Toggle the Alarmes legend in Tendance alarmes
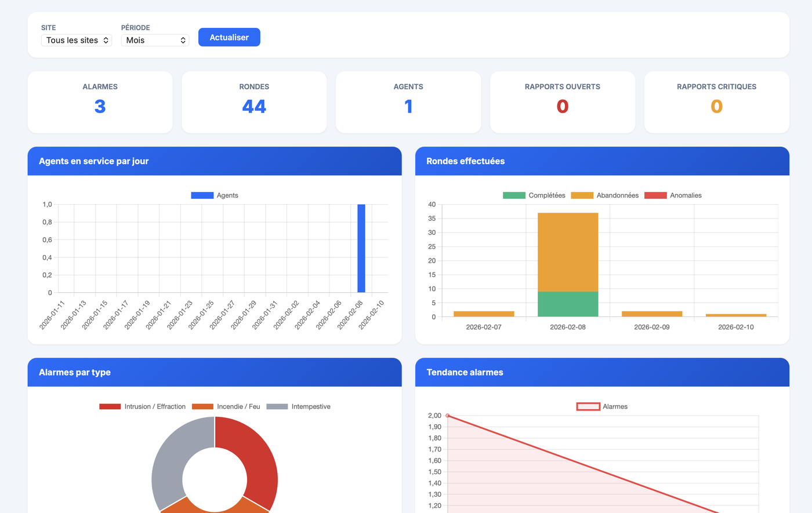812x513 pixels. (x=602, y=406)
